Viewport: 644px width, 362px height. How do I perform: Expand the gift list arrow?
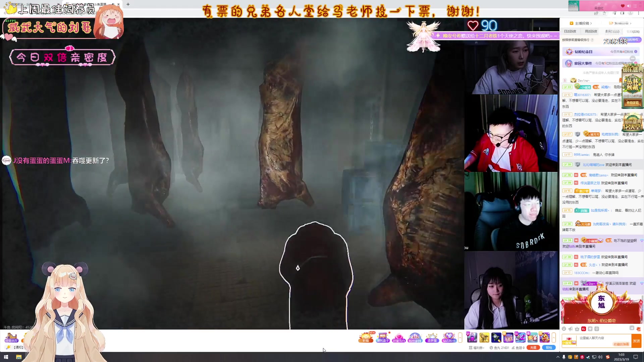pyautogui.click(x=554, y=338)
